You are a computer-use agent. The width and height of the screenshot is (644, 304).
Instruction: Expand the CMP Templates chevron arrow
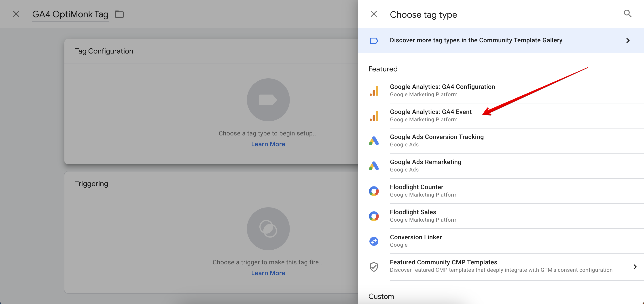point(635,267)
